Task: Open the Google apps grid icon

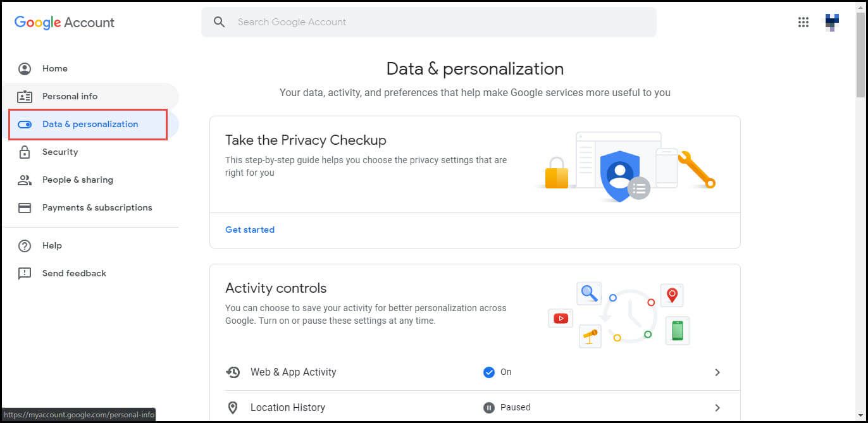Action: [x=803, y=22]
